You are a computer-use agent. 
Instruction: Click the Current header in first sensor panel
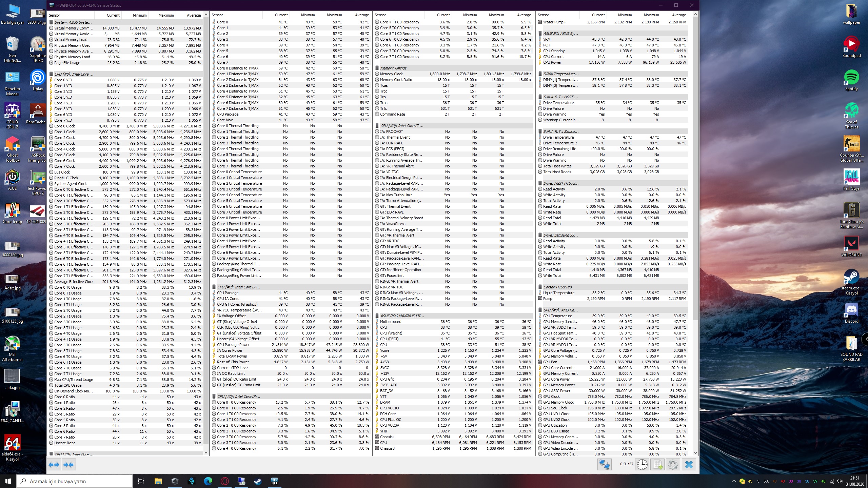[x=108, y=15]
